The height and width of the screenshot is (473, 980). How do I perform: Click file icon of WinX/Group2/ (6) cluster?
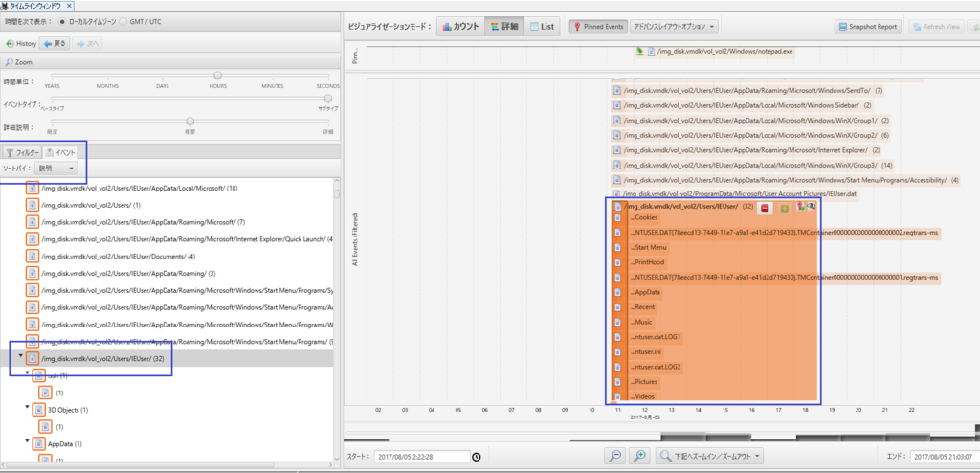tap(617, 136)
